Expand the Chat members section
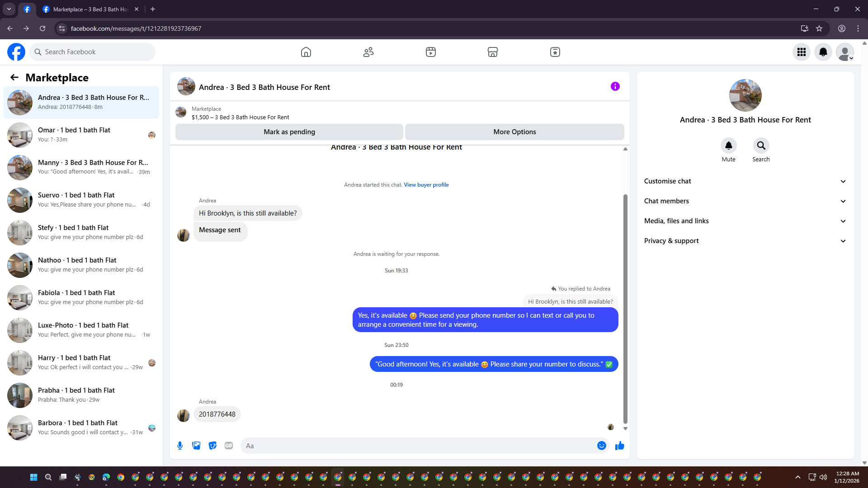The image size is (868, 488). [x=745, y=201]
